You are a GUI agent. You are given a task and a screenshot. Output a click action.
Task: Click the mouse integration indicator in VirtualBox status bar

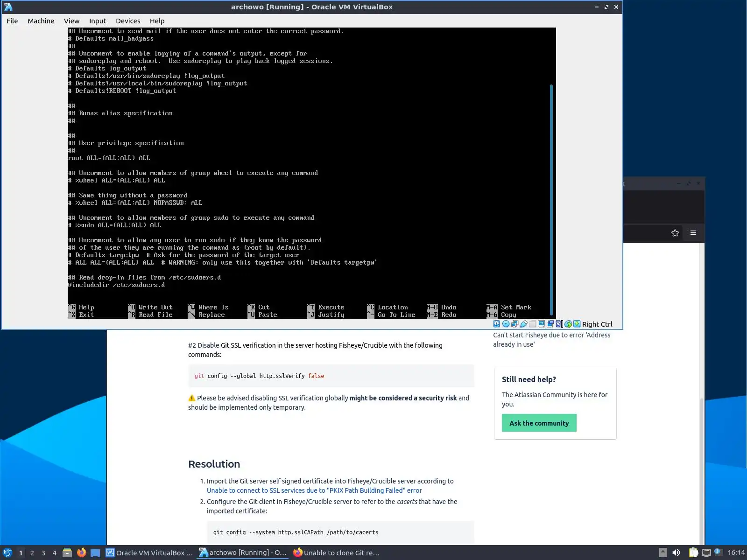[568, 324]
